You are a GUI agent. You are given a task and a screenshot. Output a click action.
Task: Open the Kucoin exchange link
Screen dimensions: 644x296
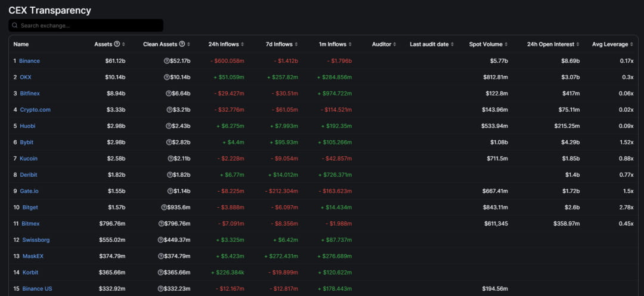(x=29, y=158)
